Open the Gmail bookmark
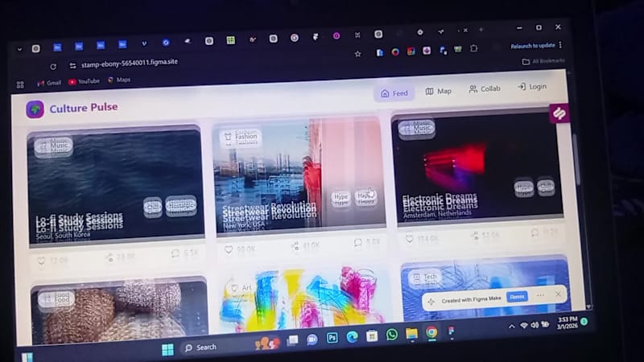 pyautogui.click(x=49, y=84)
